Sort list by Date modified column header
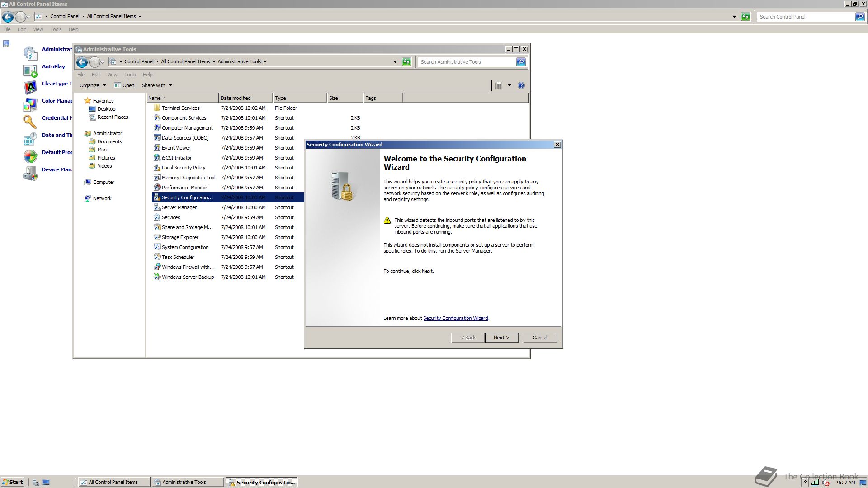Viewport: 868px width, 488px height. pos(245,98)
